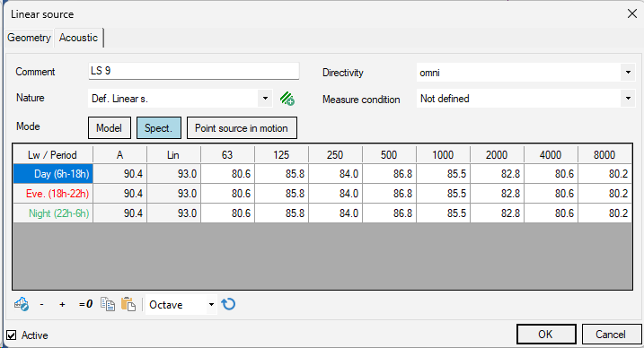Click the 125 Hz column header
The height and width of the screenshot is (348, 644).
281,155
